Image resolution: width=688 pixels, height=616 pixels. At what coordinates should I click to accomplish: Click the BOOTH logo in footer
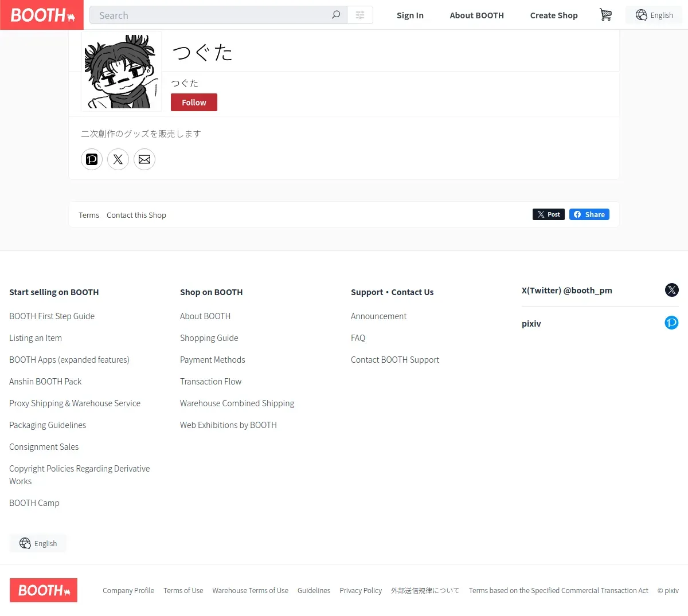pos(44,590)
